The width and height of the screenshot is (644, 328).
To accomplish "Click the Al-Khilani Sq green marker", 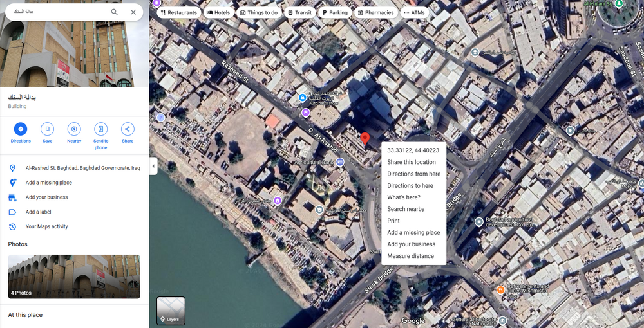I will point(620,4).
